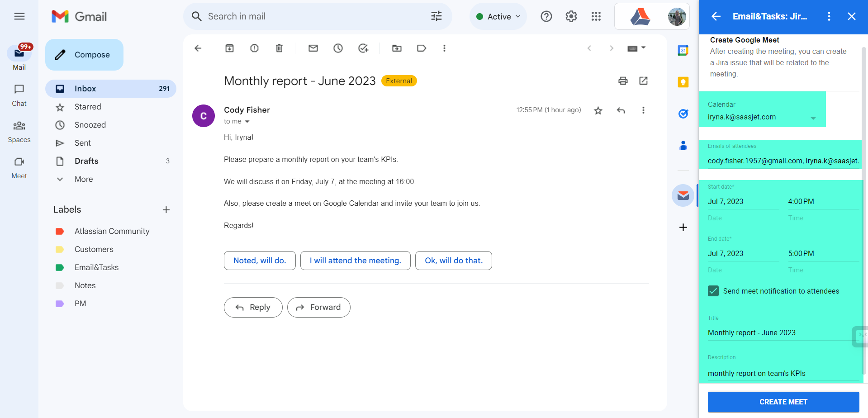Choose smart reply 'Noted, will do.'
Image resolution: width=868 pixels, height=418 pixels.
coord(260,261)
